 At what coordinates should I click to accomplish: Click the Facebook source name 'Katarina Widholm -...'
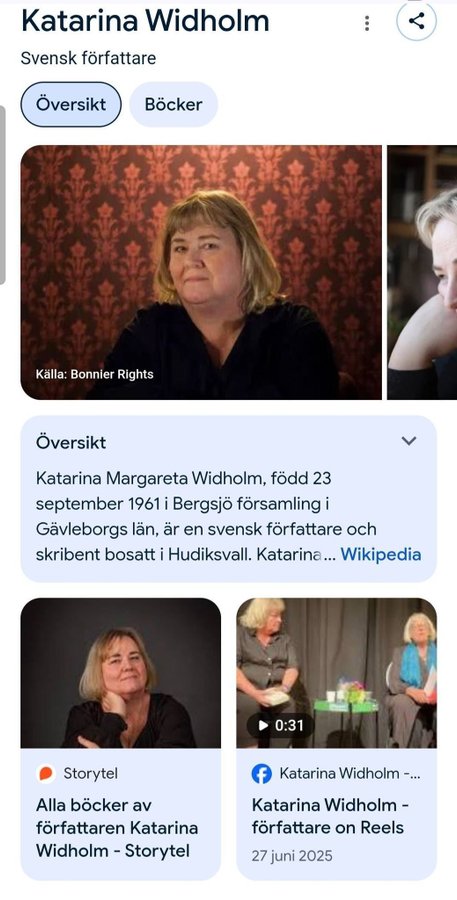pos(350,774)
